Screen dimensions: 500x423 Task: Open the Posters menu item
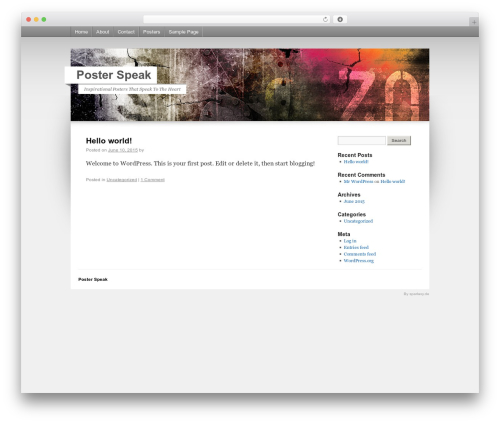tap(151, 32)
